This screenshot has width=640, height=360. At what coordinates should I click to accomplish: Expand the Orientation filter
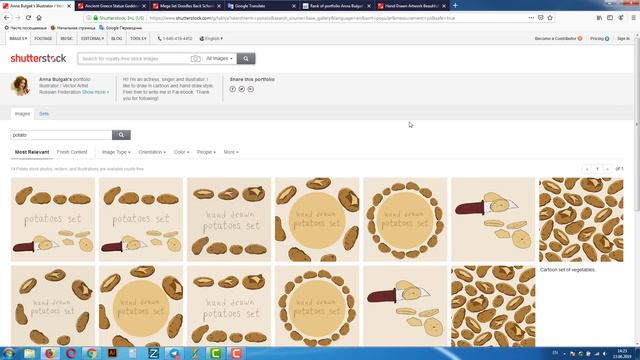click(x=152, y=152)
